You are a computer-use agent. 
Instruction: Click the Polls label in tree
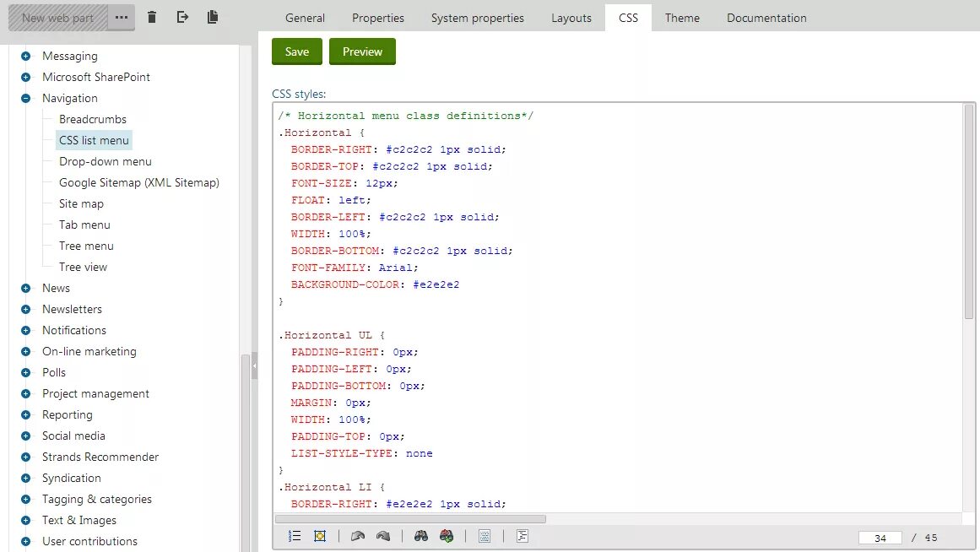[54, 372]
